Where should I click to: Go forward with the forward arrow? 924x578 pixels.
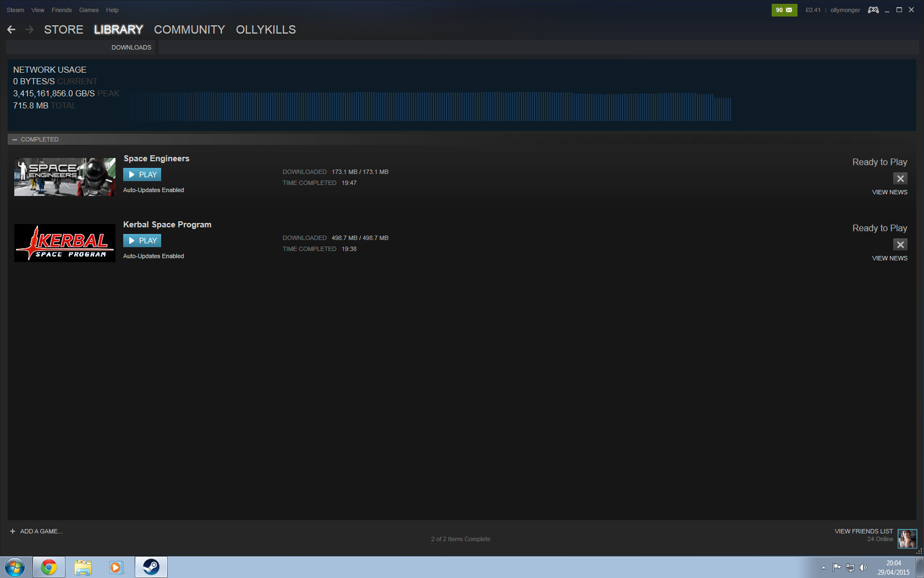point(30,30)
